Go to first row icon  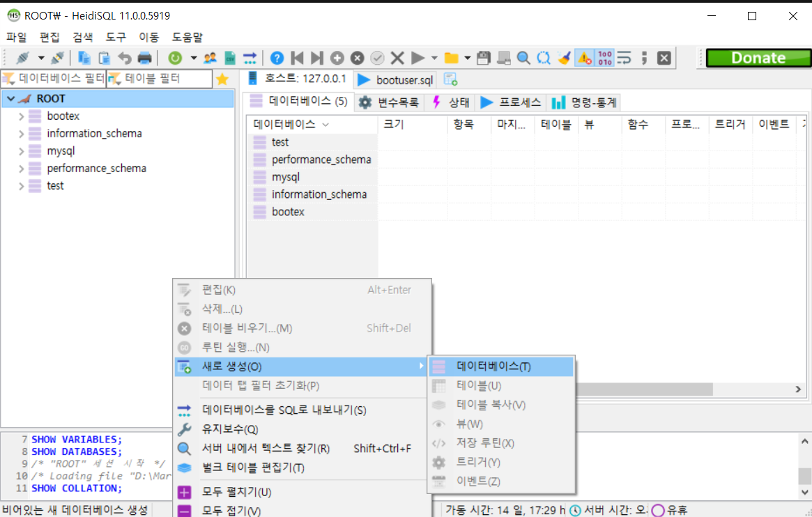[297, 58]
